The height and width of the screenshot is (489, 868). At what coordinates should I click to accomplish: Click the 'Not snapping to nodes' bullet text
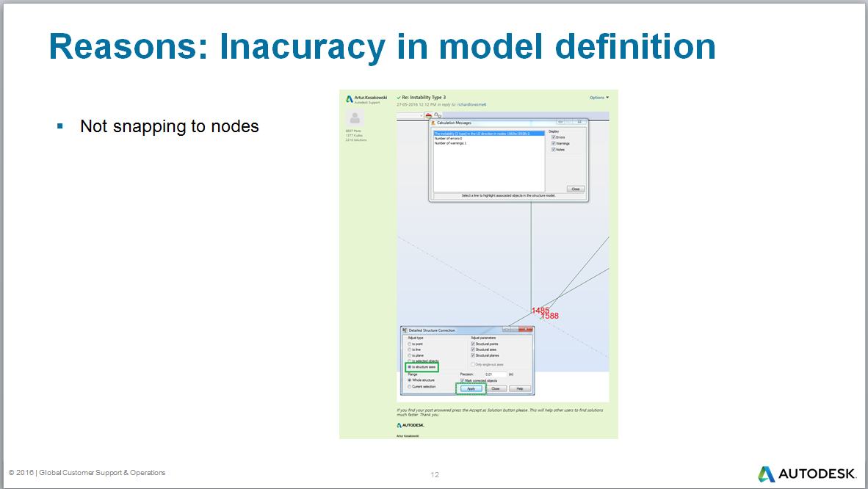[170, 126]
